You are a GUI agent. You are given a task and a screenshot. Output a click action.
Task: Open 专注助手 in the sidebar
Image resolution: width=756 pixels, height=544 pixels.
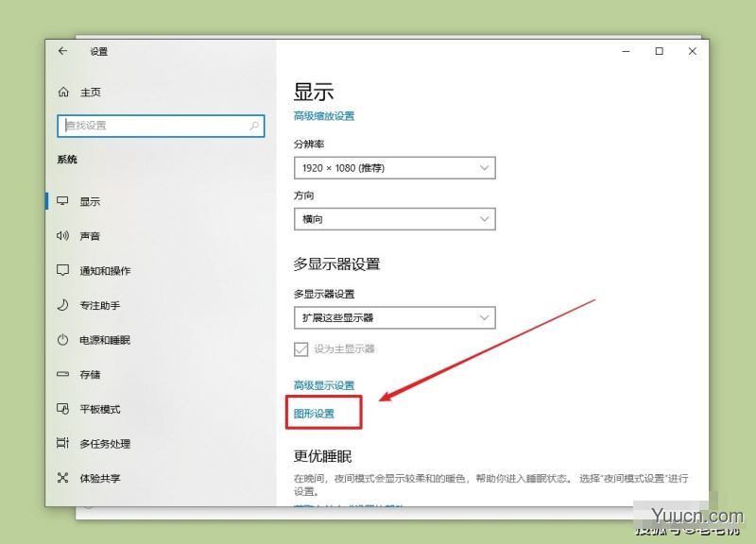click(100, 305)
